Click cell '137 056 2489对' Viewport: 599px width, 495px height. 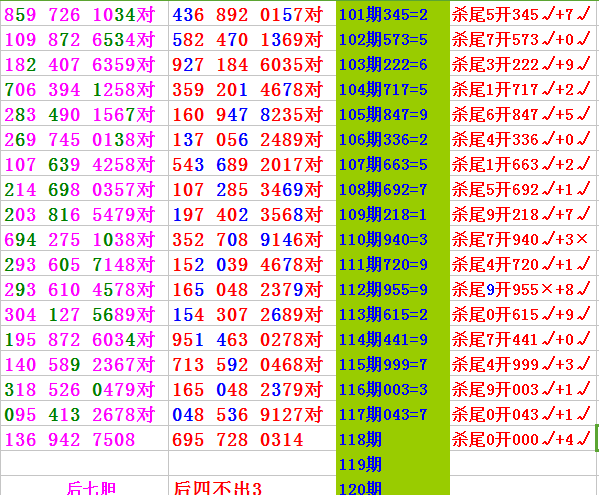(252, 139)
